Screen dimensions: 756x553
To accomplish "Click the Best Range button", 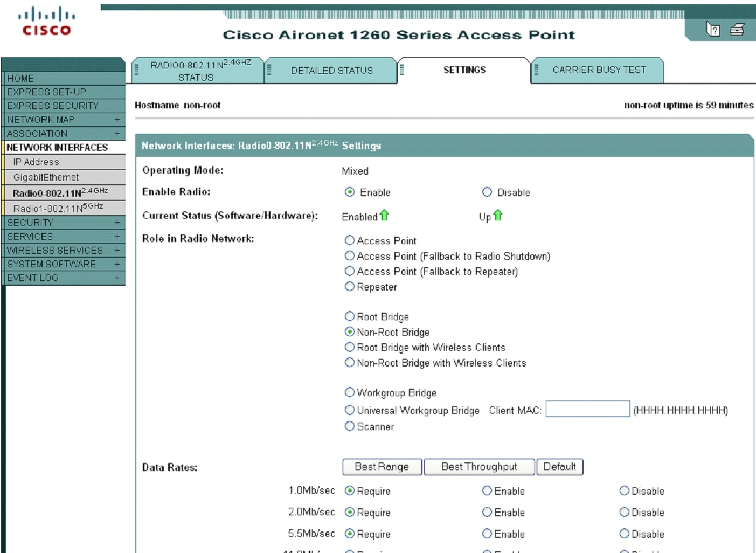I will pyautogui.click(x=382, y=467).
